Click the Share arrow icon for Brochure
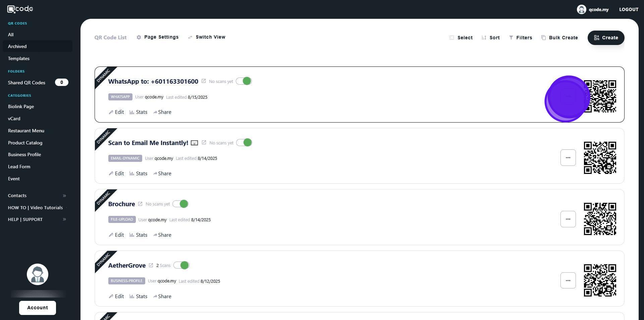644x320 pixels. [155, 235]
